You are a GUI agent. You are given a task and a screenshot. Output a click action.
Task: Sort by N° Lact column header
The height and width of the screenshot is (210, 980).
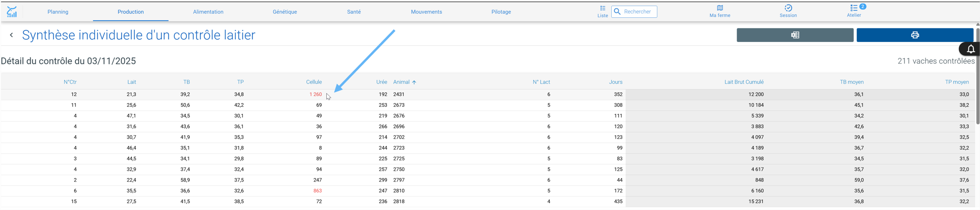coord(541,82)
